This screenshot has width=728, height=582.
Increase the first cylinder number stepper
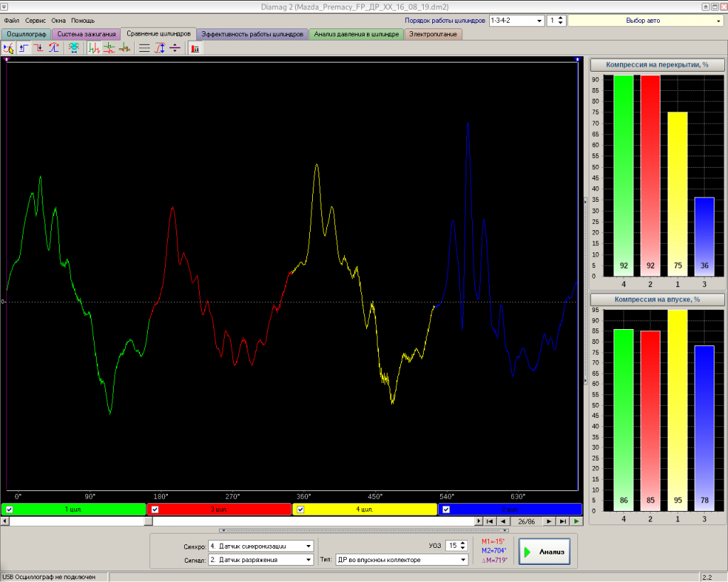[560, 18]
